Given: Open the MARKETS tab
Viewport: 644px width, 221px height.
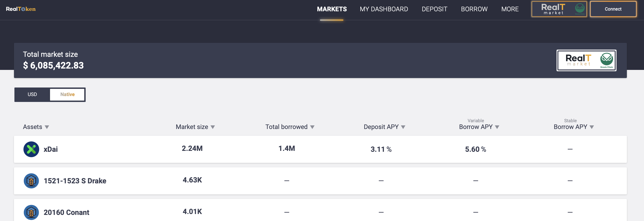Looking at the screenshot, I should coord(332,9).
